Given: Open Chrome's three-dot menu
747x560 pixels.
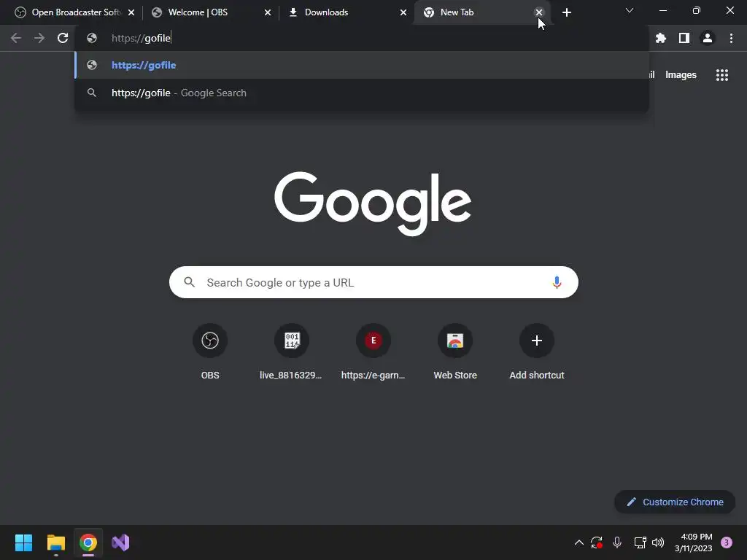Looking at the screenshot, I should coord(731,38).
